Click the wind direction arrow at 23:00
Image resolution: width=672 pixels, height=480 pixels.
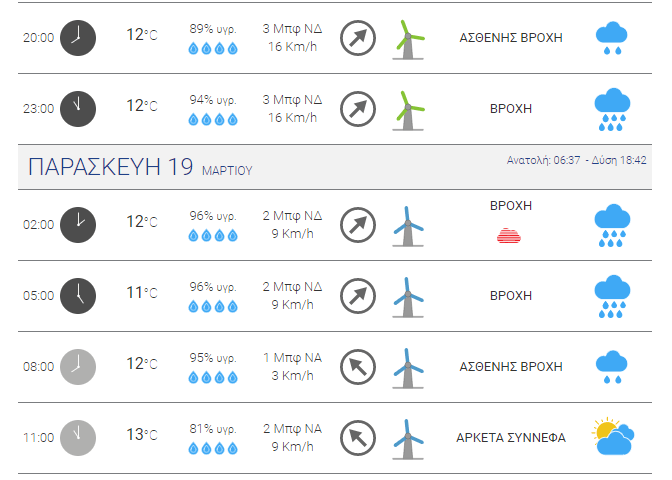click(x=358, y=109)
